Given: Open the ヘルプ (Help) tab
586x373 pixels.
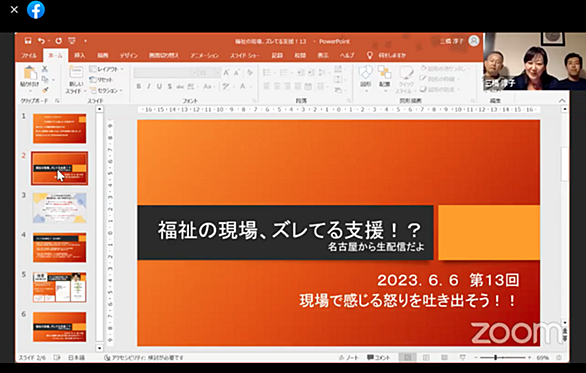Looking at the screenshot, I should (x=347, y=55).
